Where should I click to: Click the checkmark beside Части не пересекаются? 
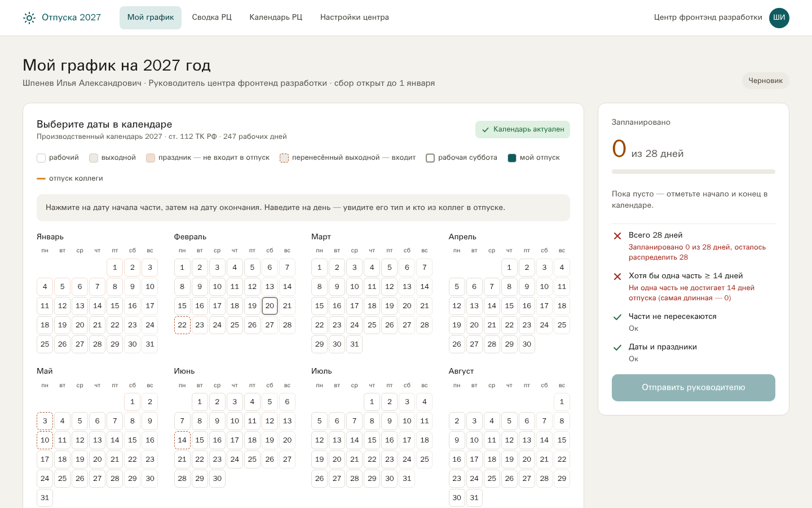[x=617, y=317]
